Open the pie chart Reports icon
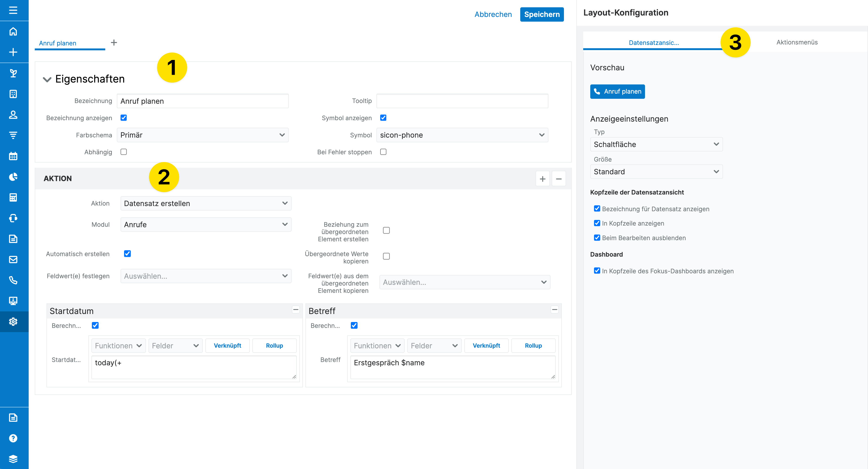 click(x=13, y=177)
